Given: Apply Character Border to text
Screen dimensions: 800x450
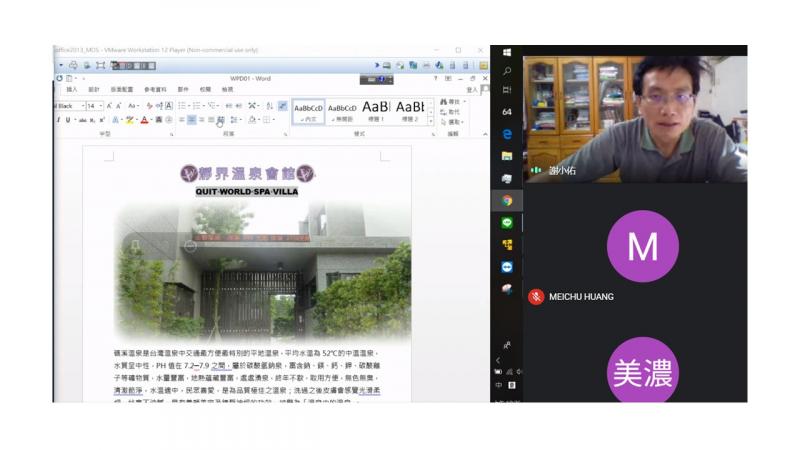Looking at the screenshot, I should click(x=169, y=106).
